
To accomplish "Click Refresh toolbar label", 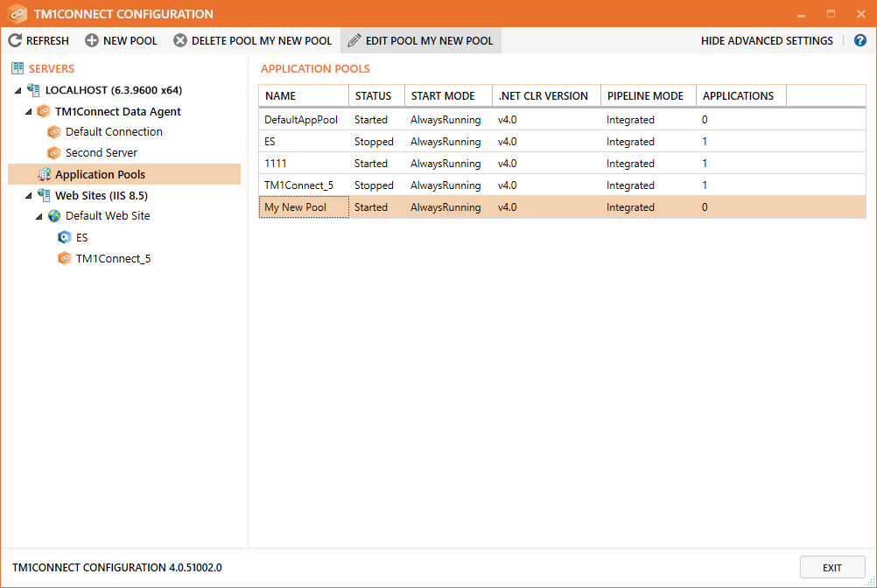I will [47, 41].
